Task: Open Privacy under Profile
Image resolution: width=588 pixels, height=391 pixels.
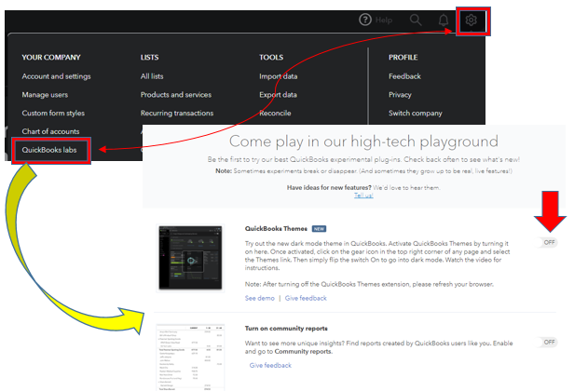Action: tap(400, 95)
